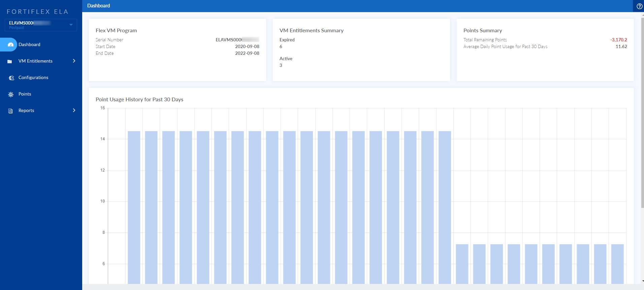644x290 pixels.
Task: Click the Points icon in sidebar
Action: [x=11, y=94]
